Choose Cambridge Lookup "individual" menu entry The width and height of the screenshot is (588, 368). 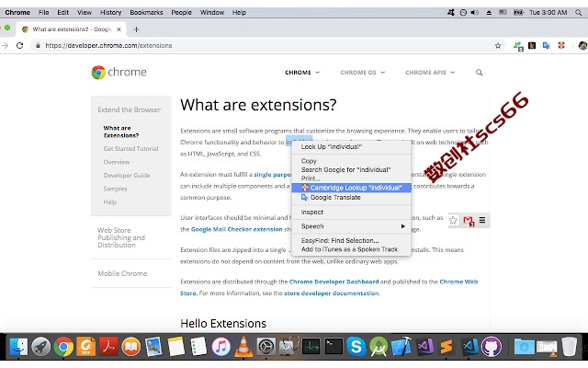pos(351,188)
